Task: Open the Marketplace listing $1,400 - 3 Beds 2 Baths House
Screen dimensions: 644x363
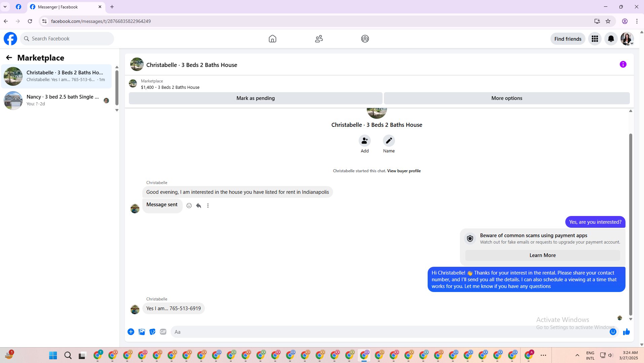Action: (x=170, y=87)
